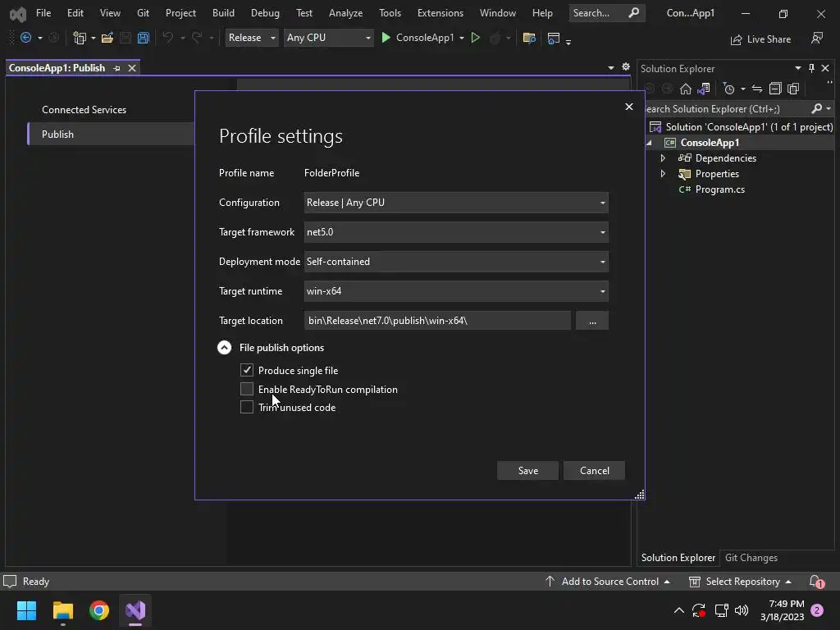This screenshot has width=840, height=630.
Task: Open Chrome from the taskbar
Action: 99,610
